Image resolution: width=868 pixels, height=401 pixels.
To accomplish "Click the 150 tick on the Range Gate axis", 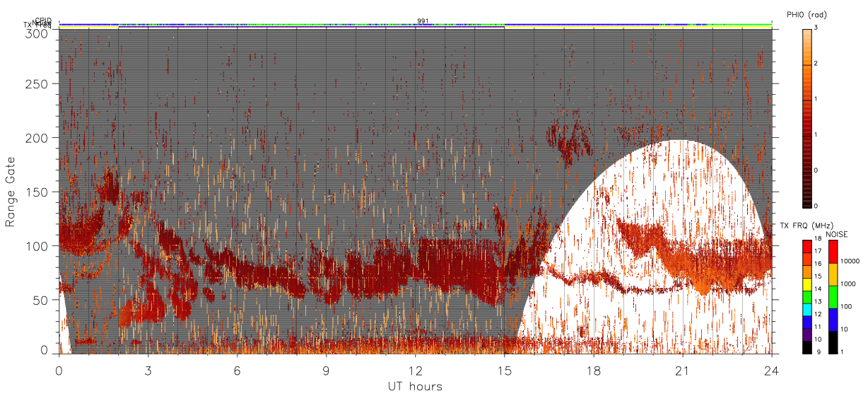I will click(37, 192).
